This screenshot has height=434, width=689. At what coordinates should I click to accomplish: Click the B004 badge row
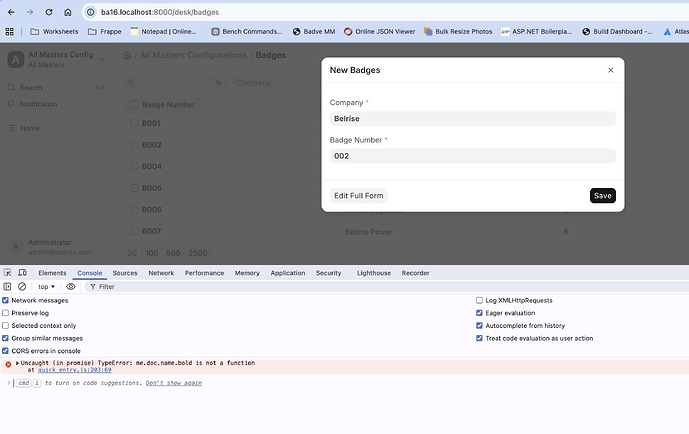click(x=152, y=166)
